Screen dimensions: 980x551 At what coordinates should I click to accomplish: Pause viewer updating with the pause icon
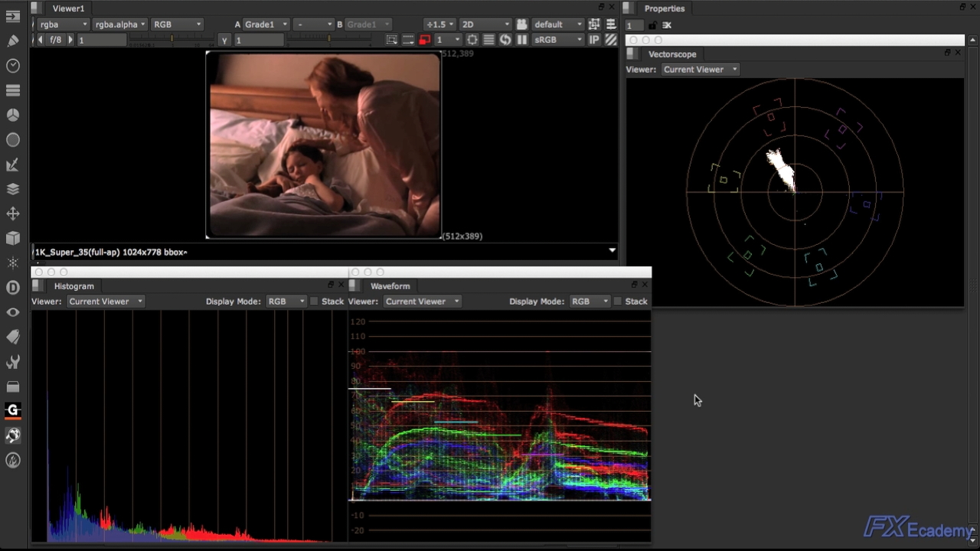click(522, 40)
